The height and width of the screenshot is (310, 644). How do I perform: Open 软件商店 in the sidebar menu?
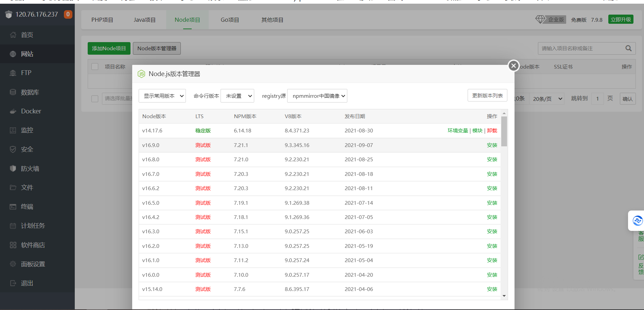coord(33,245)
